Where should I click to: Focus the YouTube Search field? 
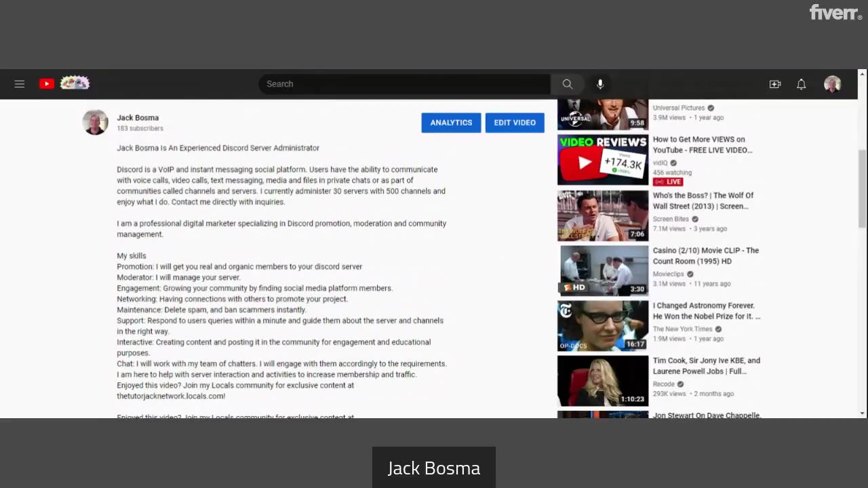click(x=405, y=84)
